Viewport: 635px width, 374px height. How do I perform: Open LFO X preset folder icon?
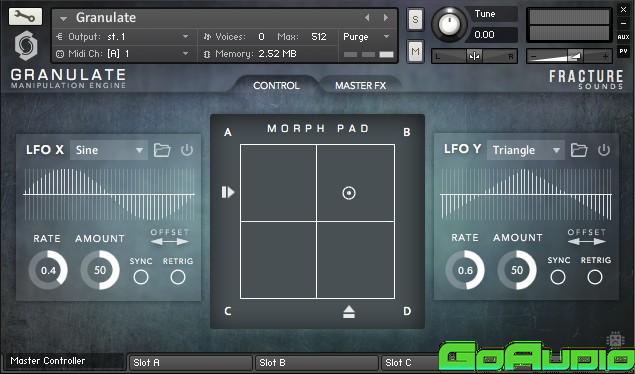click(x=162, y=150)
